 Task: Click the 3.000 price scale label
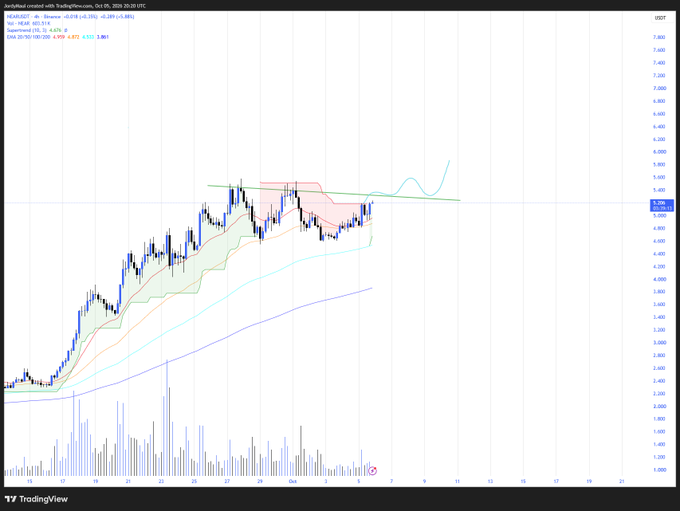coord(659,342)
